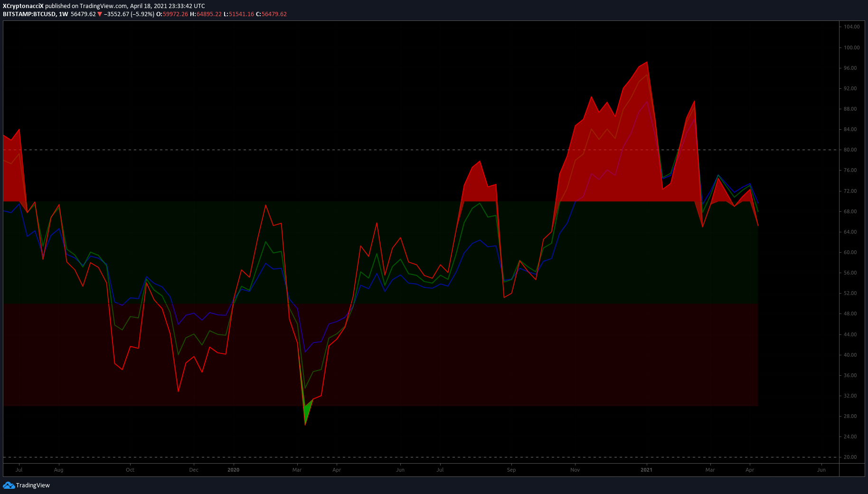Click the 80.00 price axis label
Screen dimensions: 868x494
(850, 150)
